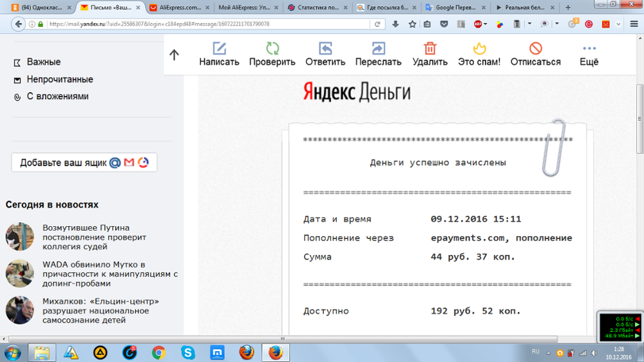Open Михалков Ельцин-центр news headline
Screen dimensions: 644x362
(100, 310)
